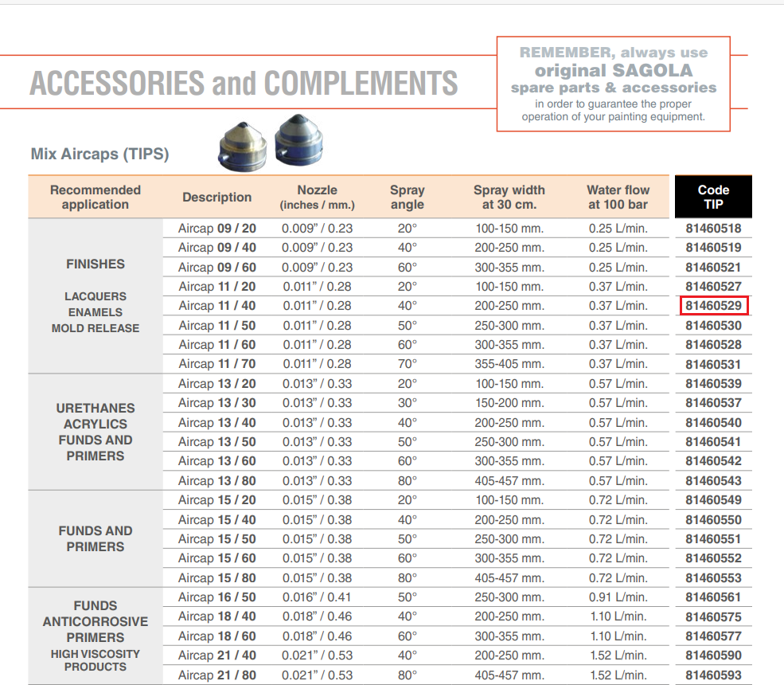Viewport: 784px width, 685px height.
Task: Click the 'Description' column header
Action: point(217,198)
